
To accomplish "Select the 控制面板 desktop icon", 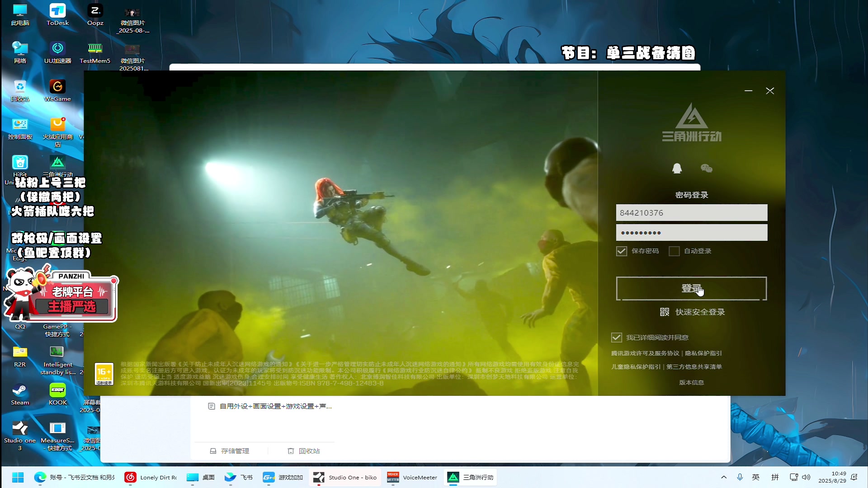I will [20, 129].
